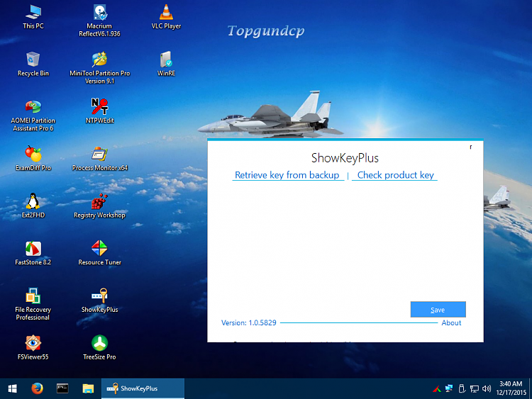
Task: Open NTPWEdit desktop shortcut
Action: point(99,111)
